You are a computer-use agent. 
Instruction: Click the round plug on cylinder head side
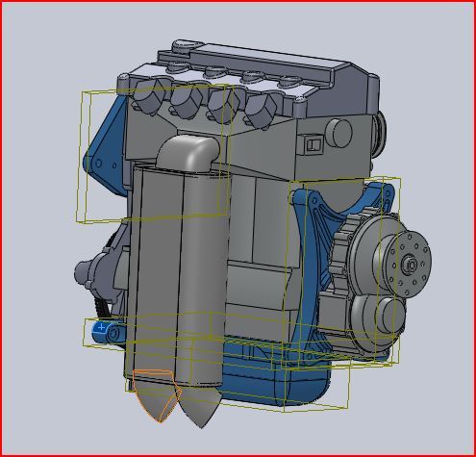(338, 133)
